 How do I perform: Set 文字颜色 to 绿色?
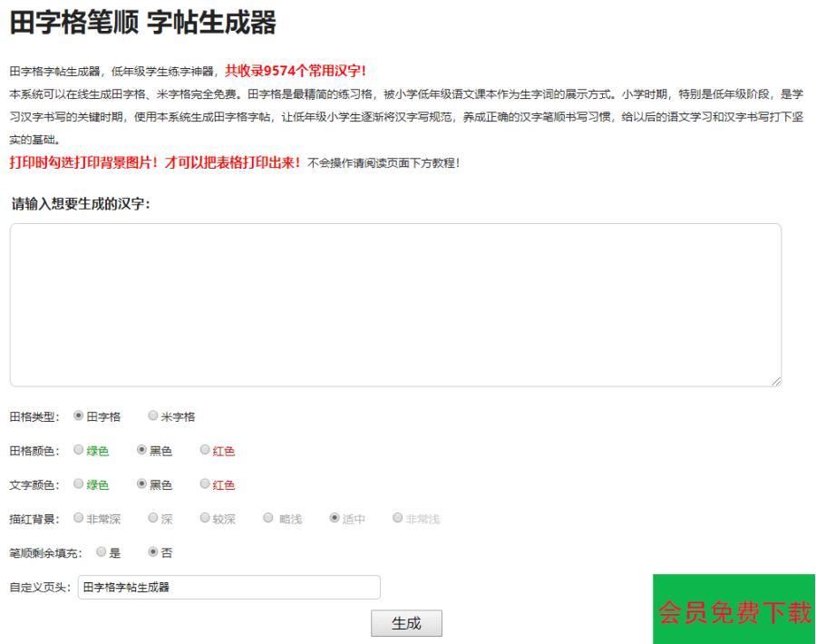click(78, 484)
